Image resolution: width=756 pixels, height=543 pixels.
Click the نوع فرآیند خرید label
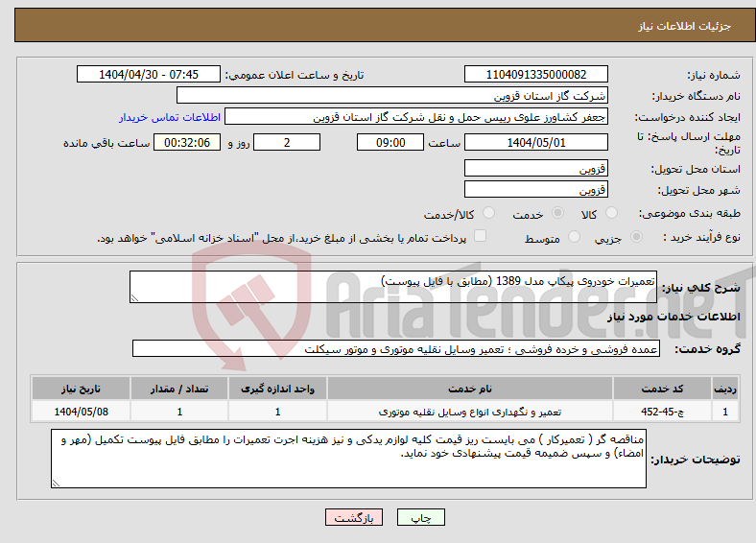coord(701,237)
